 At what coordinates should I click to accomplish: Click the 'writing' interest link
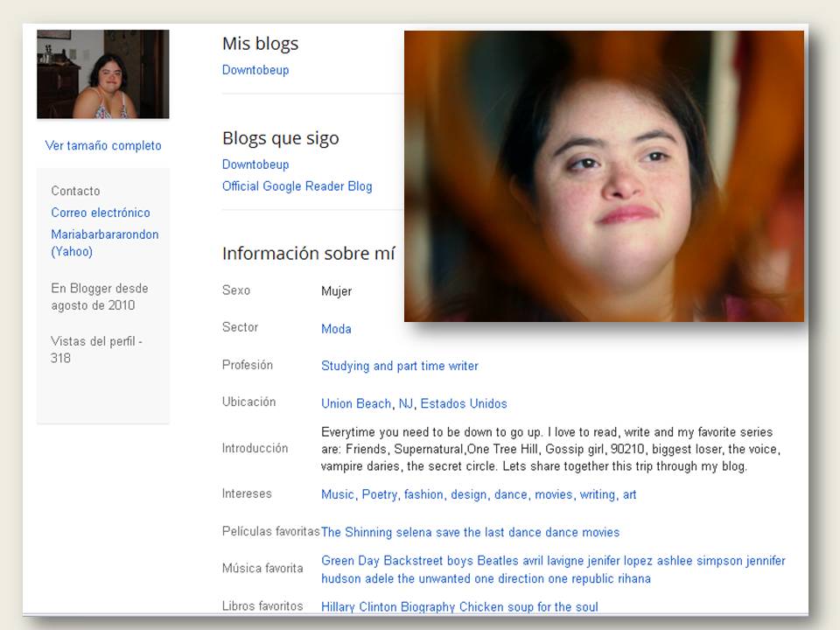(x=597, y=494)
